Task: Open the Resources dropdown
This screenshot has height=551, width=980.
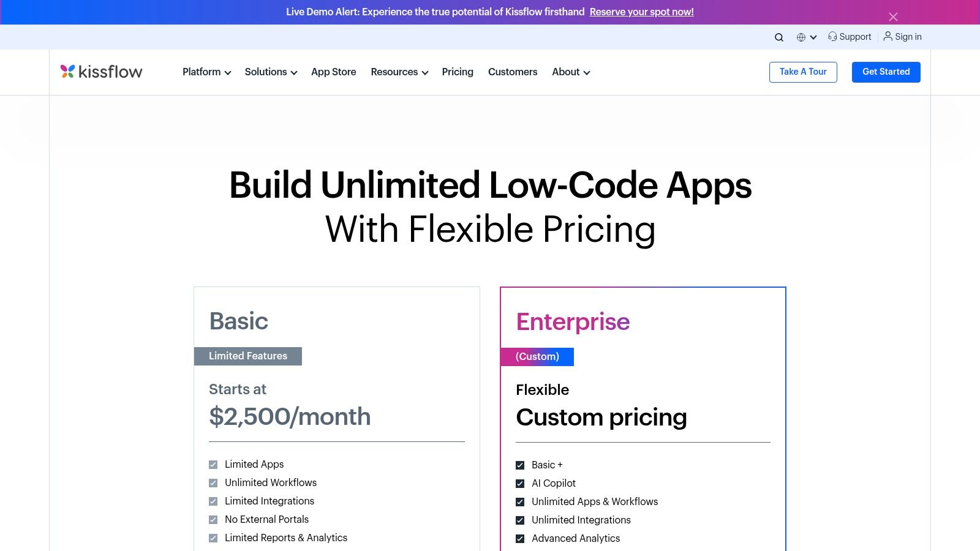Action: 399,72
